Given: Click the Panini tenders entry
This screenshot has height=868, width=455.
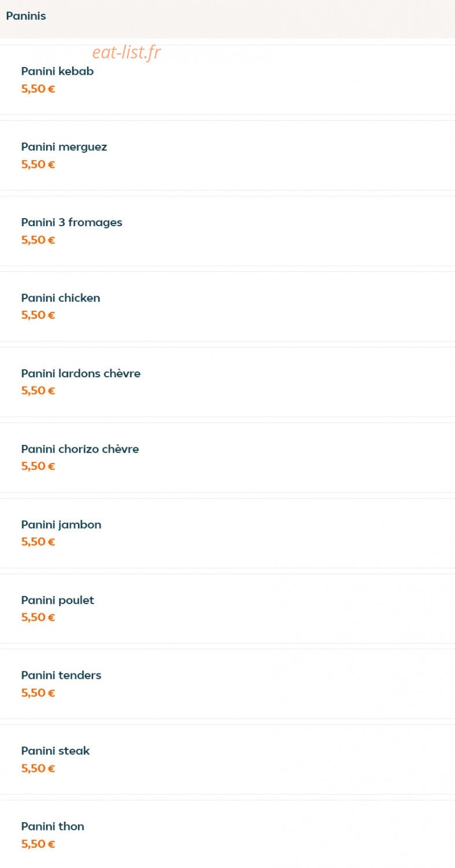Looking at the screenshot, I should (x=227, y=684).
